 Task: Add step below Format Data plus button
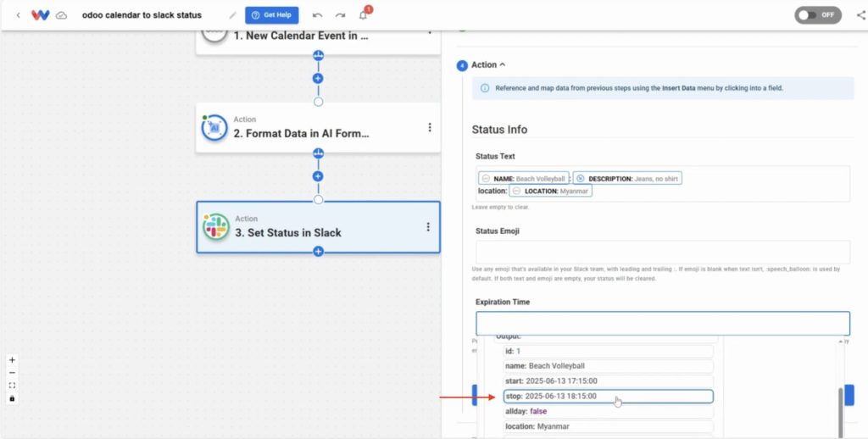(318, 176)
